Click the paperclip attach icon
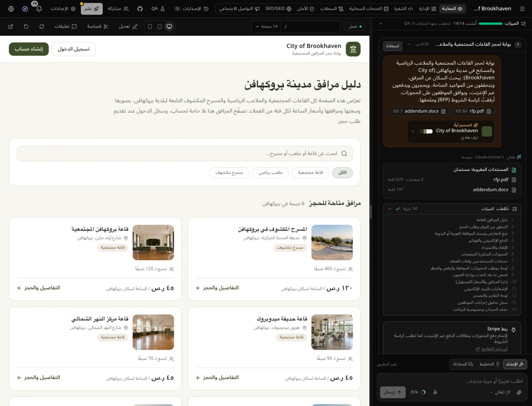 519,392
